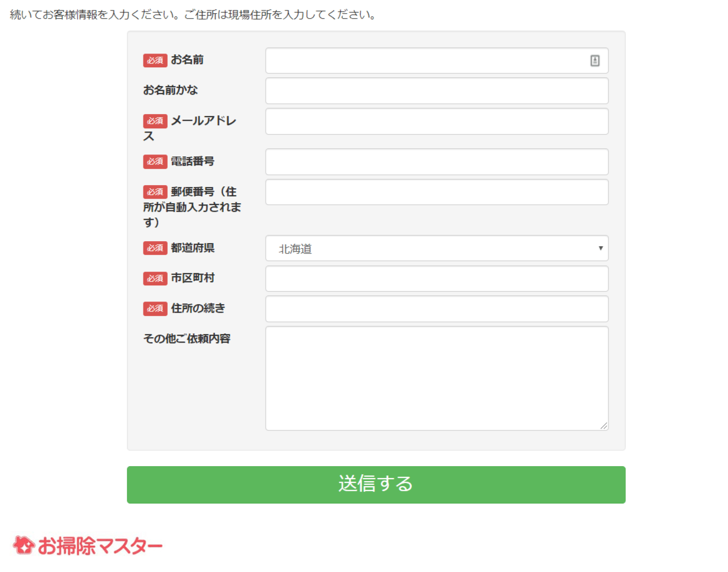
Task: Click the house icon in お掃除マスター logo
Action: pyautogui.click(x=24, y=545)
